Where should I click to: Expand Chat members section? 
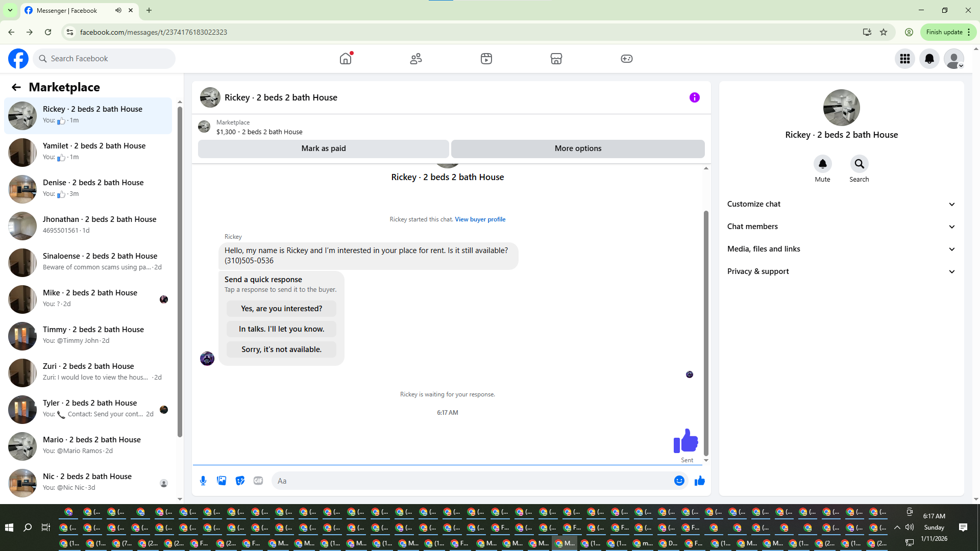pos(842,227)
